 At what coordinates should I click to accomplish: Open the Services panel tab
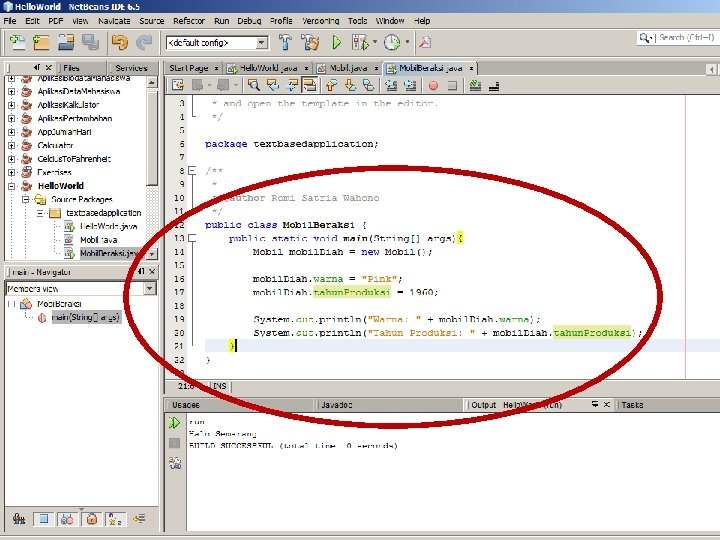(x=131, y=68)
